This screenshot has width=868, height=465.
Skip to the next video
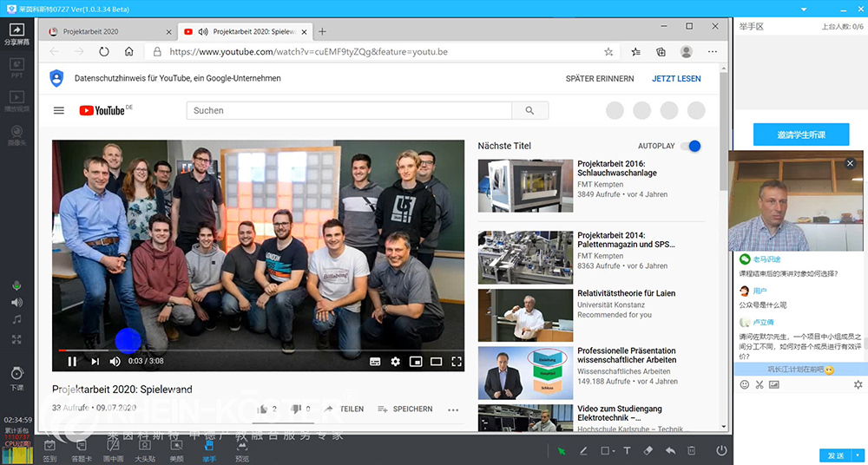[95, 361]
